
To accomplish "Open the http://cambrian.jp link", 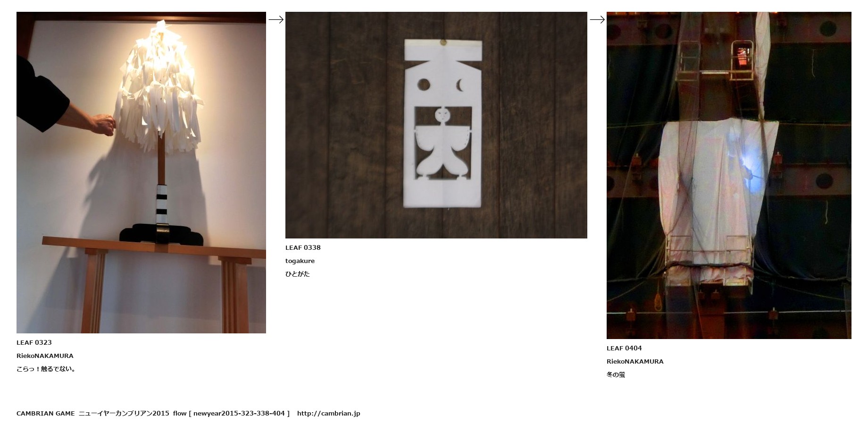I will click(x=328, y=413).
